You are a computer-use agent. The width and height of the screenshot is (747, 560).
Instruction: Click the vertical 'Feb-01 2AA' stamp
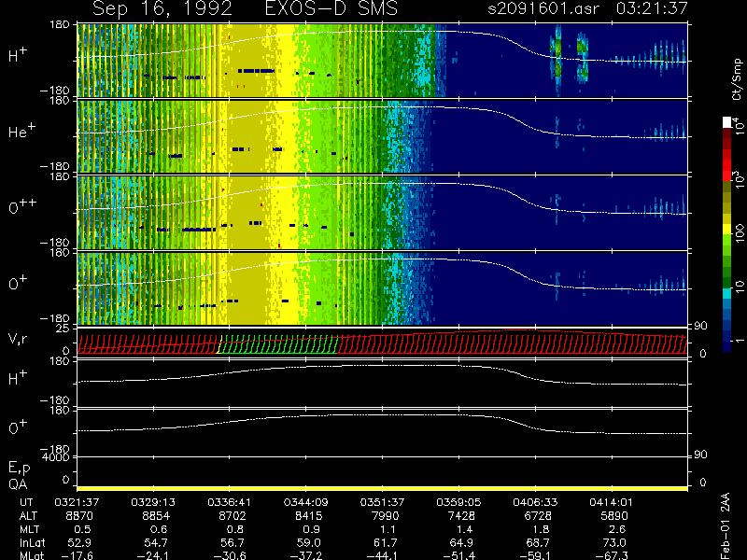pos(725,525)
